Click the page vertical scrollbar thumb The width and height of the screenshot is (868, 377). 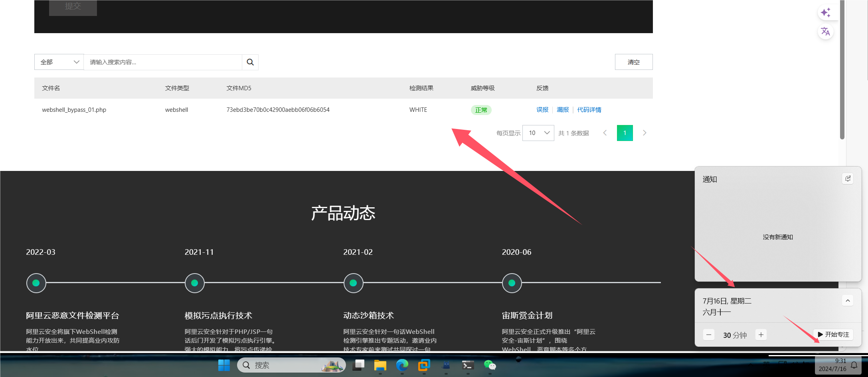point(842,70)
